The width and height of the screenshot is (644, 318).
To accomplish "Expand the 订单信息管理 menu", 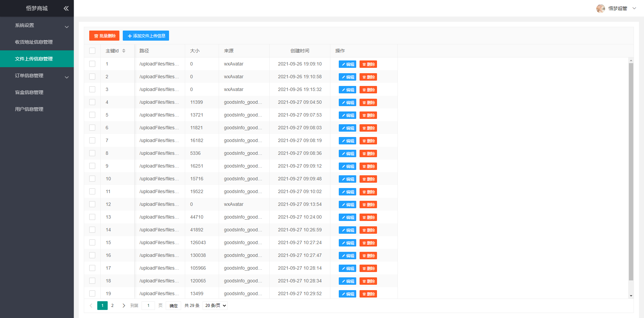I will coord(37,76).
